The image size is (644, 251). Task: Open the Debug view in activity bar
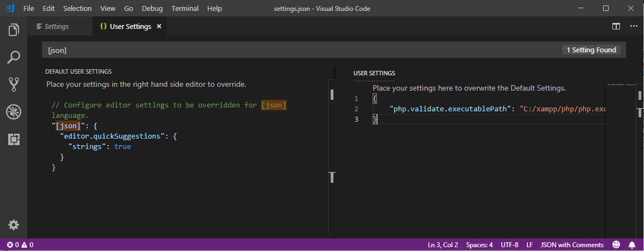click(x=14, y=112)
